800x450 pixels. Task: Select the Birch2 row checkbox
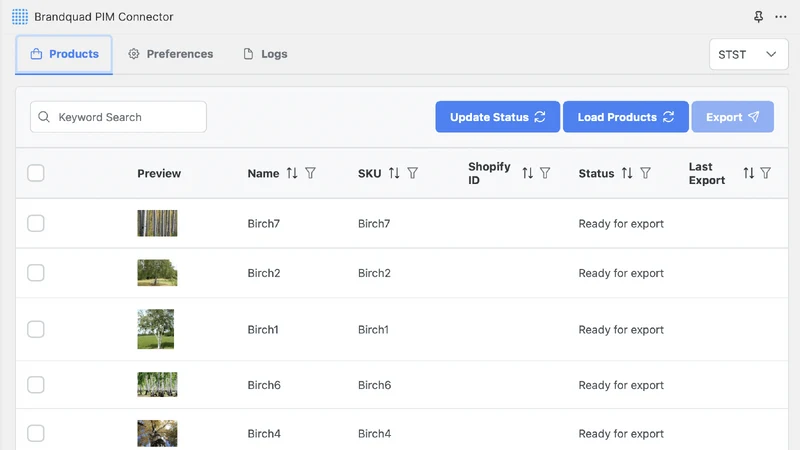click(36, 272)
